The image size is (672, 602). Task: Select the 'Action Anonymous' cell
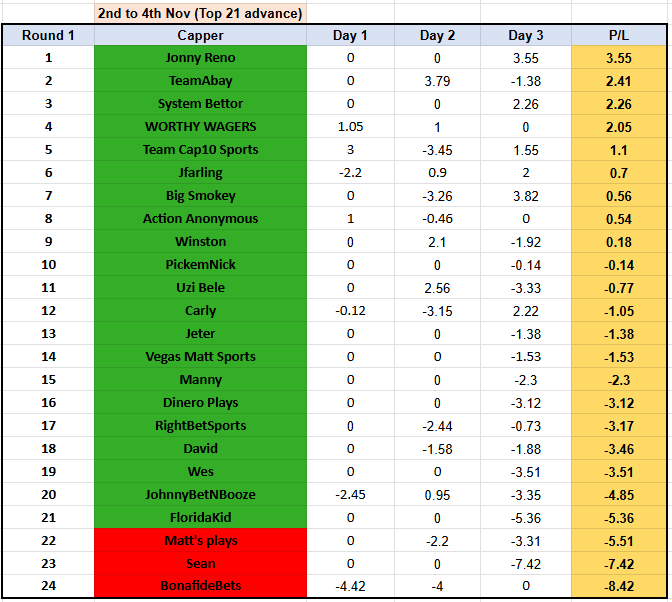point(200,219)
